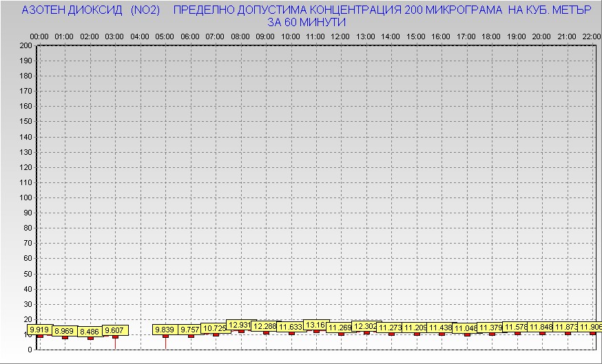Select the 21:00 time axis label
Image resolution: width=602 pixels, height=364 pixels.
pos(566,36)
